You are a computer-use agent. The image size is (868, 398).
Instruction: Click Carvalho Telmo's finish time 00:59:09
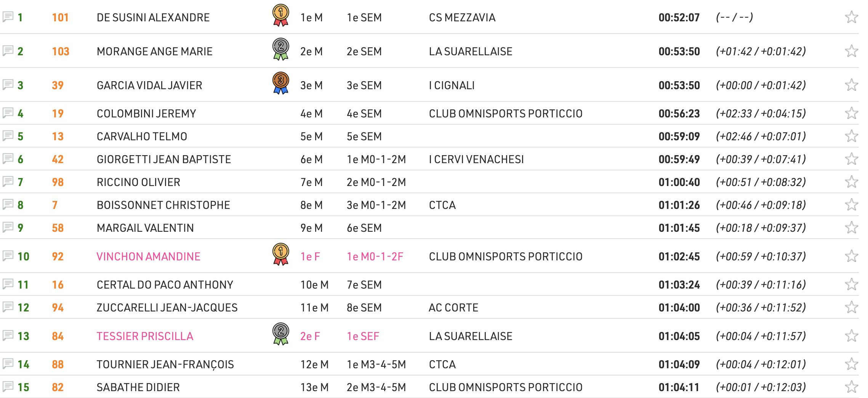pos(679,136)
